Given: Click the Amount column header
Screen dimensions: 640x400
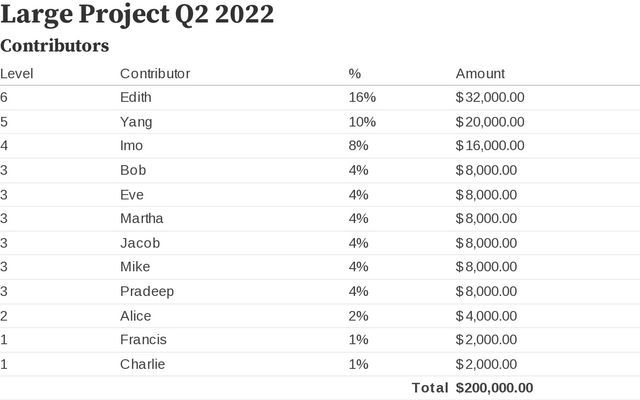Looking at the screenshot, I should (x=480, y=73).
